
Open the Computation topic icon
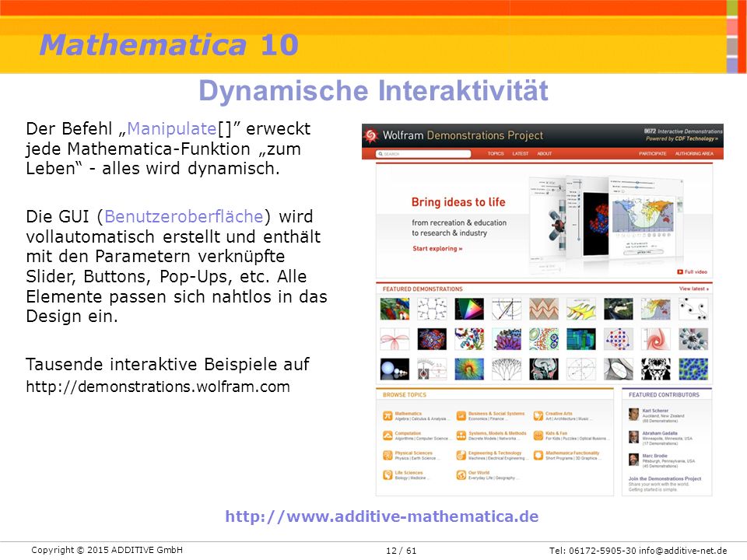coord(388,436)
